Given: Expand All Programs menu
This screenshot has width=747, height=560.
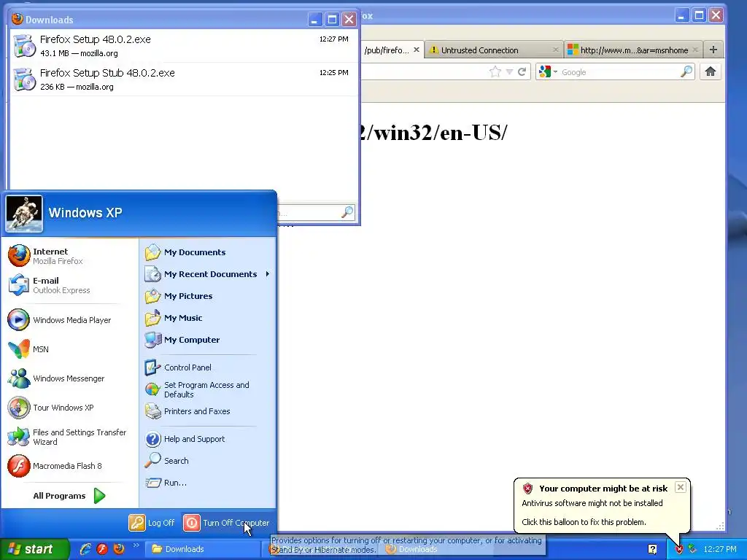Looking at the screenshot, I should pyautogui.click(x=69, y=496).
